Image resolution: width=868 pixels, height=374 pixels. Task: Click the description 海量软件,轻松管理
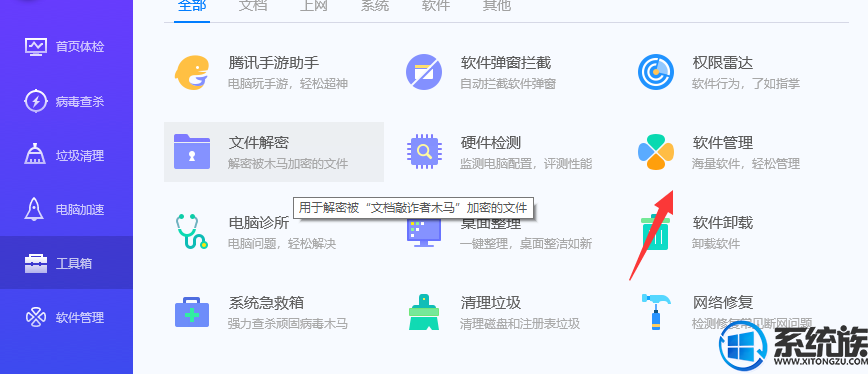click(x=746, y=164)
